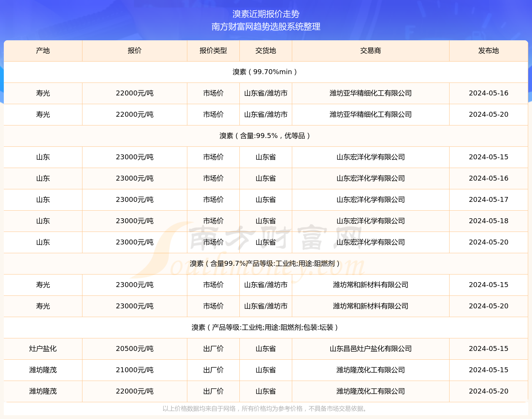
Task: Click 潍坊亚华精细化工有限公司 in the 2024-05-20 row
Action: click(x=370, y=114)
